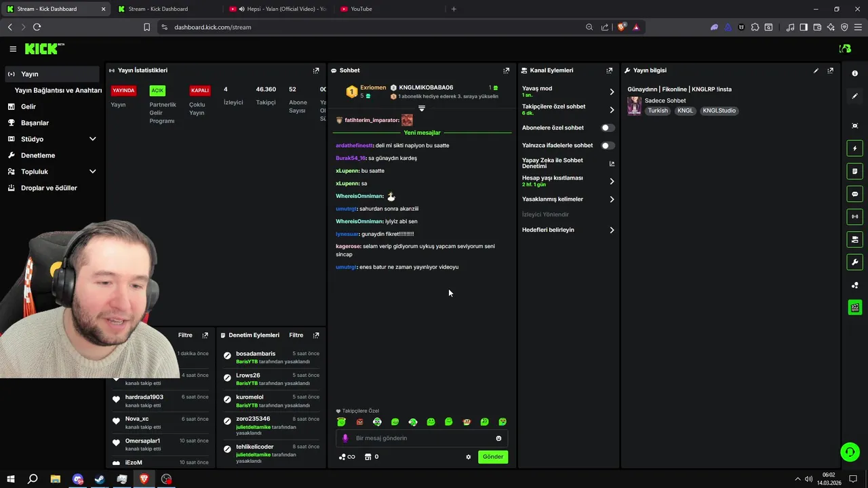The image size is (868, 488).
Task: Insert the angry red emote
Action: (359, 422)
